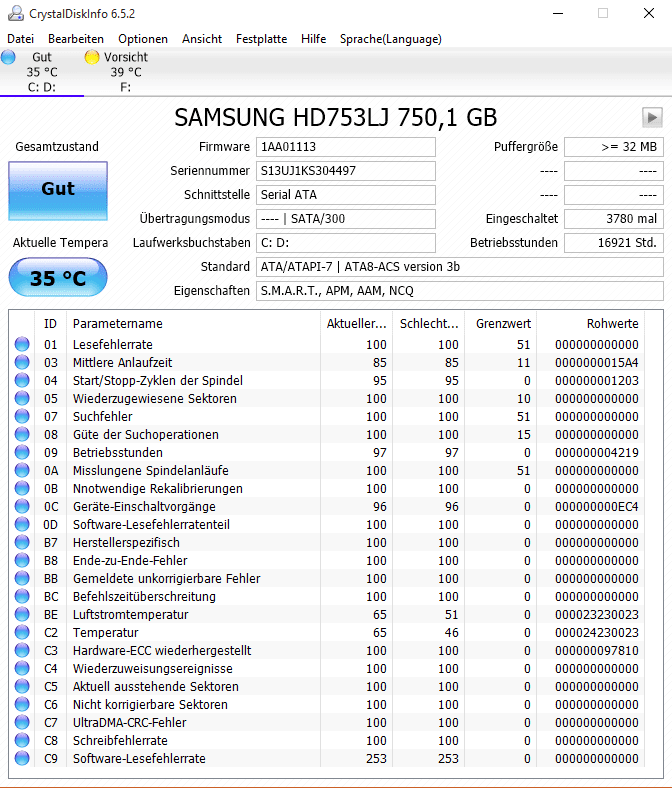This screenshot has width=672, height=788.
Task: Minimize the CrystalDiskInfo window
Action: click(558, 14)
